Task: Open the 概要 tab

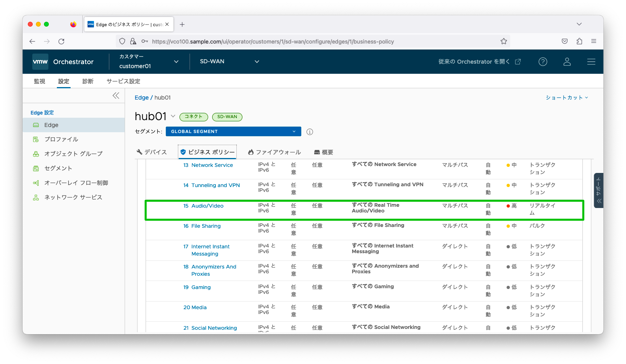Action: point(323,152)
